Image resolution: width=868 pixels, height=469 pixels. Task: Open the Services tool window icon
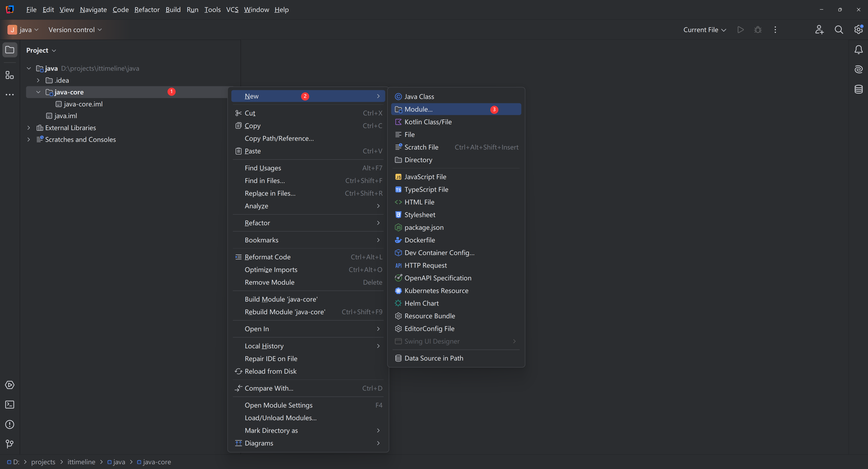(x=10, y=385)
